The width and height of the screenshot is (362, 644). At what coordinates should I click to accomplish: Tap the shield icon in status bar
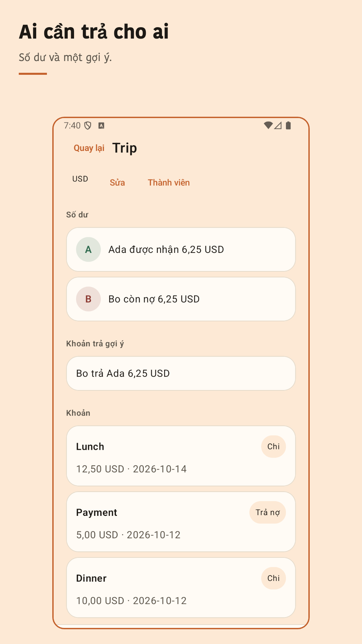[x=88, y=125]
